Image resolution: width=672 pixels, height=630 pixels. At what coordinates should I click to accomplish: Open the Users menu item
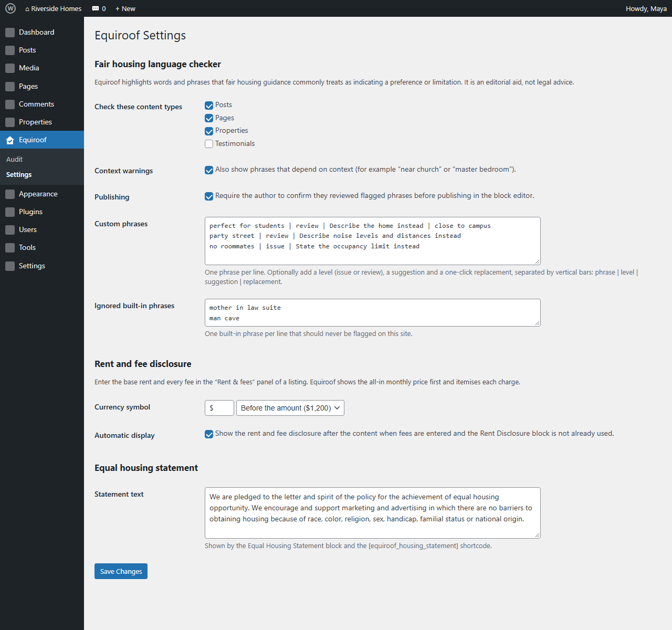pos(42,229)
